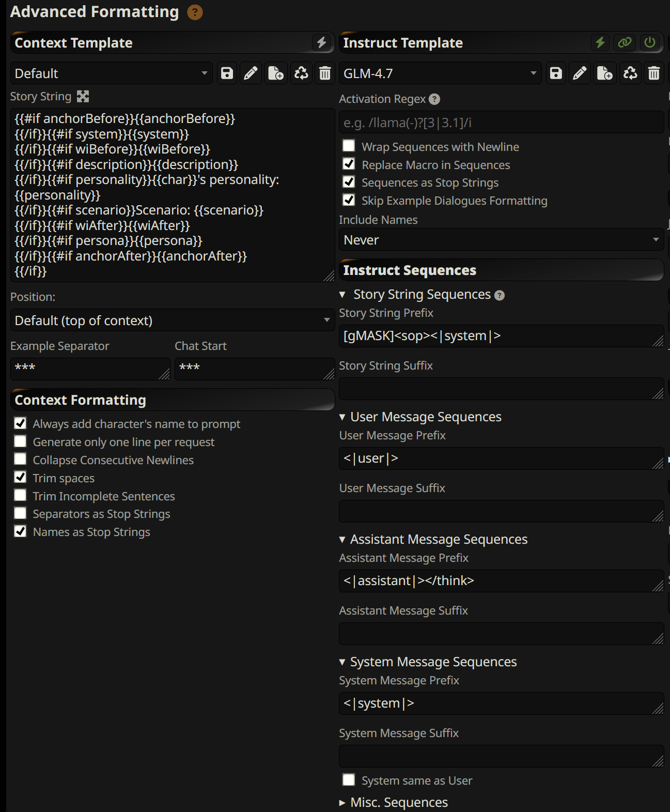
Task: Expand Misc. Sequences section
Action: click(x=342, y=803)
